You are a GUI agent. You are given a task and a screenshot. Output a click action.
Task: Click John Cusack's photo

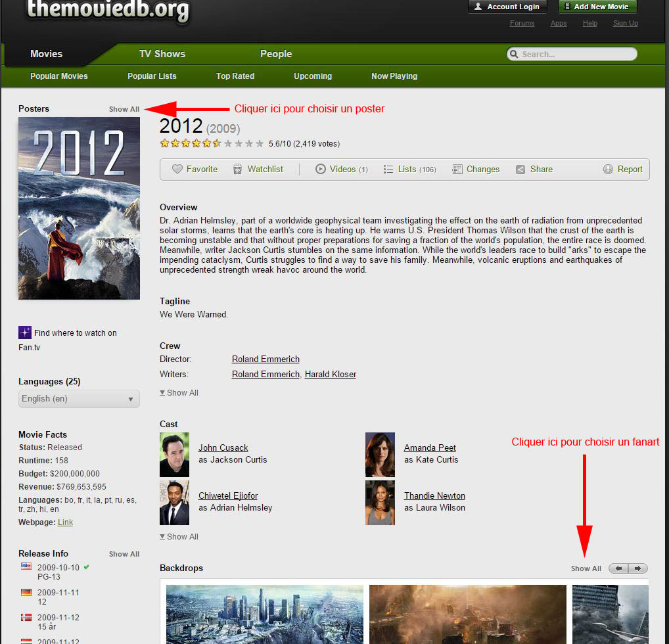tap(175, 455)
